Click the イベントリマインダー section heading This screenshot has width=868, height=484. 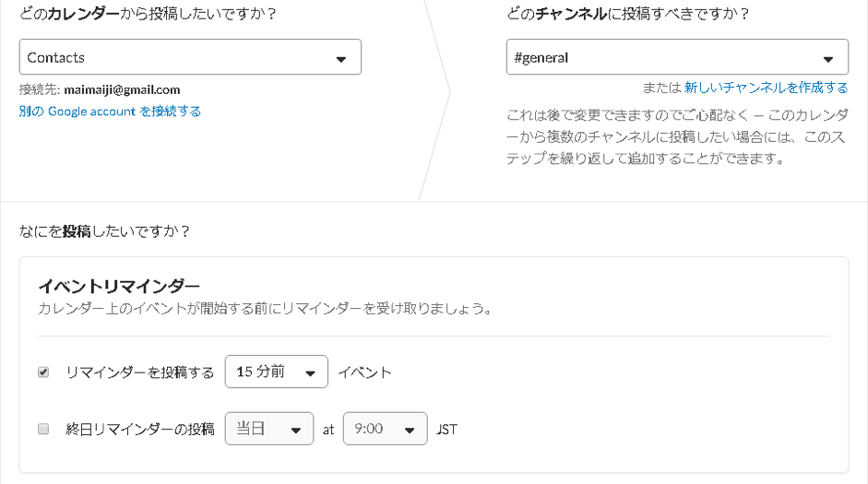point(118,286)
